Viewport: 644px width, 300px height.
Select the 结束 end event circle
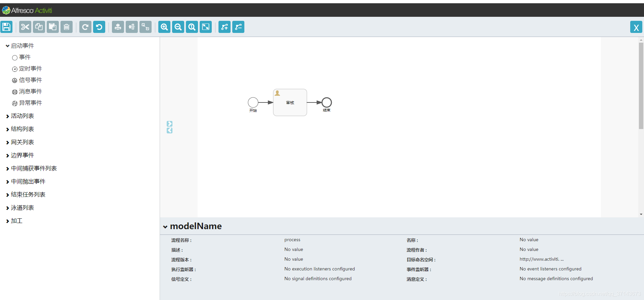point(327,102)
